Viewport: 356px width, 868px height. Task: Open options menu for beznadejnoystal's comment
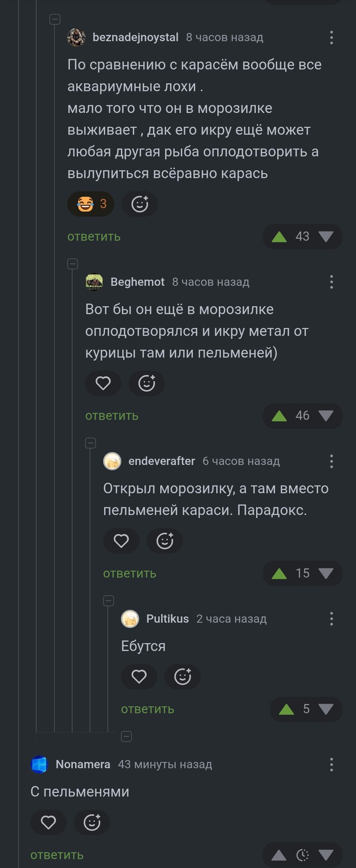click(x=332, y=38)
